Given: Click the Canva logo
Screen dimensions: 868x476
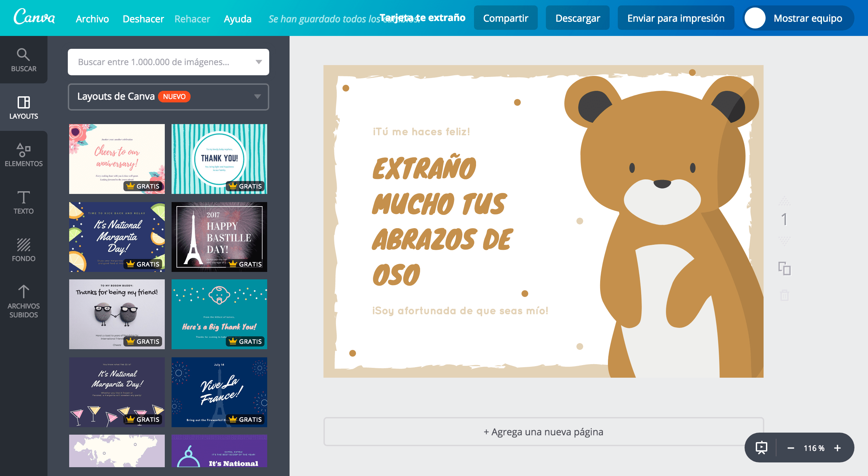Looking at the screenshot, I should pos(34,17).
